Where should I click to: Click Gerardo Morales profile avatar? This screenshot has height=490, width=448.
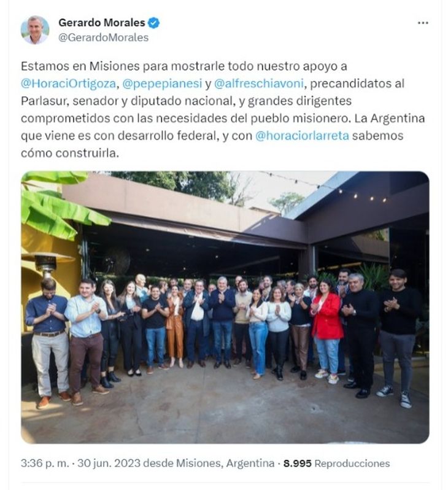point(35,29)
